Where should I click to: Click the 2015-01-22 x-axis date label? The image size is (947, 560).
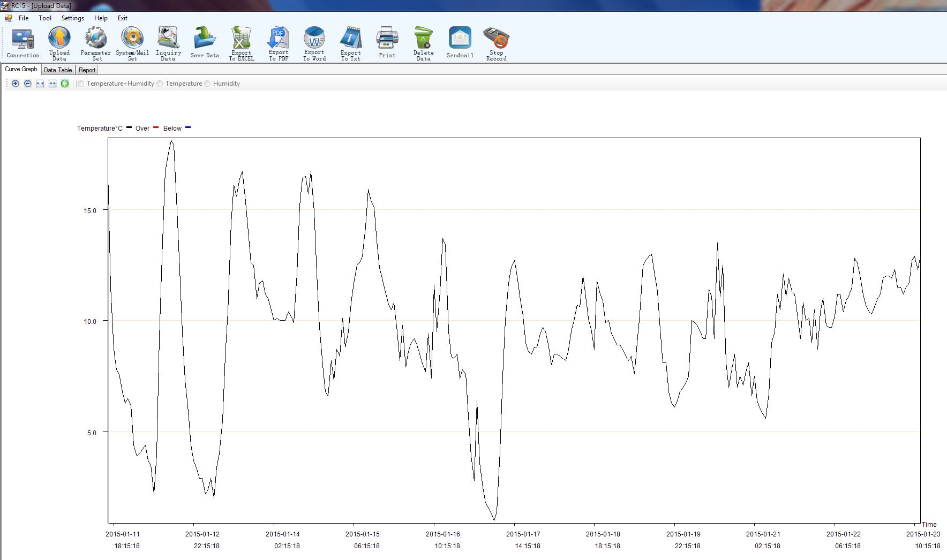(x=844, y=534)
